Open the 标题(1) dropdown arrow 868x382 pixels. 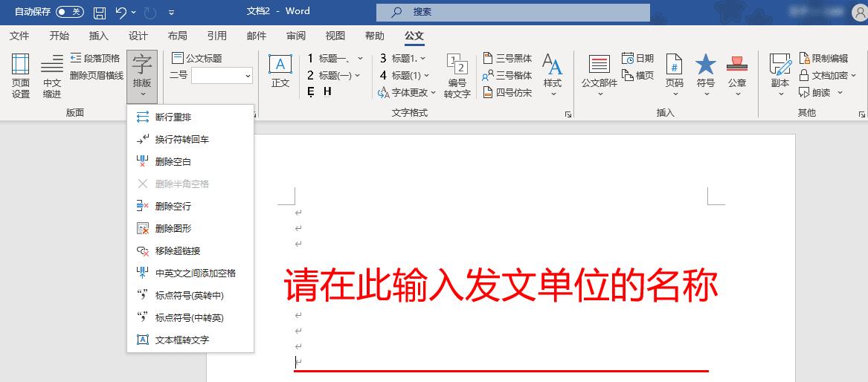point(425,75)
